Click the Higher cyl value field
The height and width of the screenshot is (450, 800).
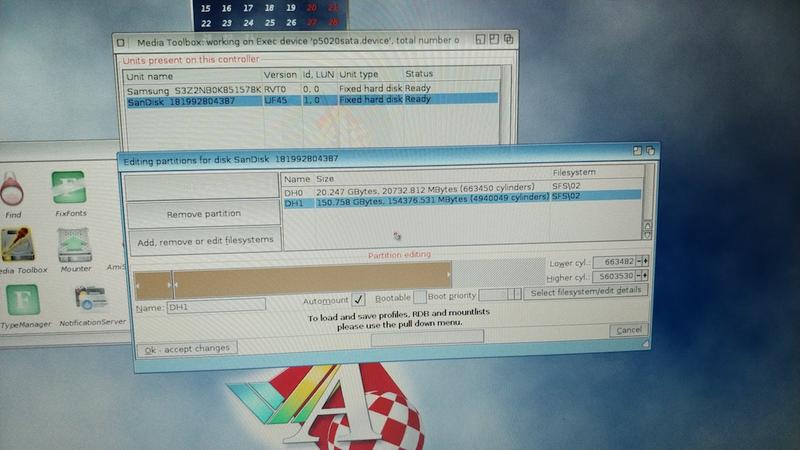pos(614,276)
